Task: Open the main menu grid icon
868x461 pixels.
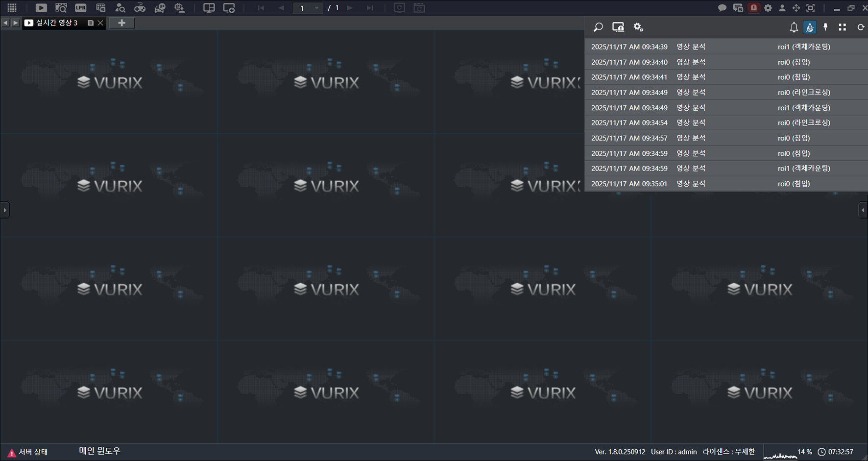Action: (12, 8)
